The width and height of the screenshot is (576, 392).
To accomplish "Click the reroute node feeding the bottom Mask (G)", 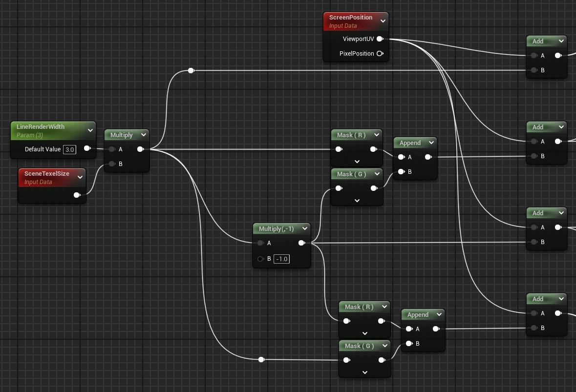I will (261, 360).
